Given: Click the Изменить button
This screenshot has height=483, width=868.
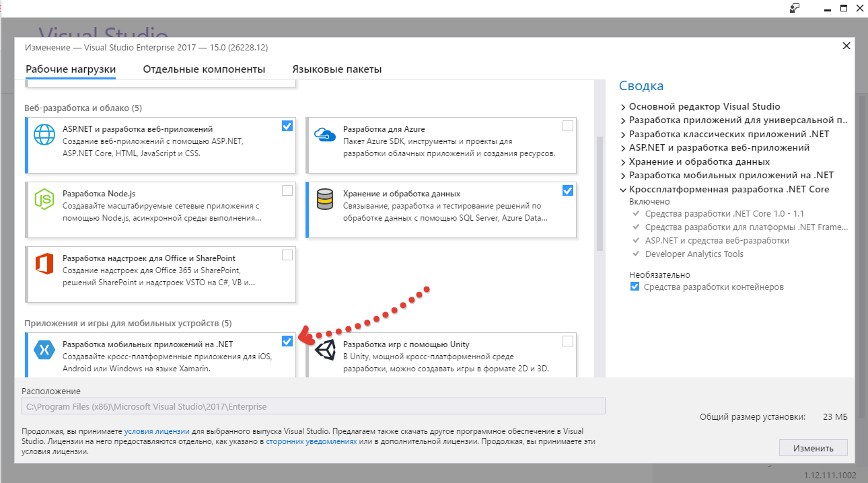Looking at the screenshot, I should coord(813,448).
